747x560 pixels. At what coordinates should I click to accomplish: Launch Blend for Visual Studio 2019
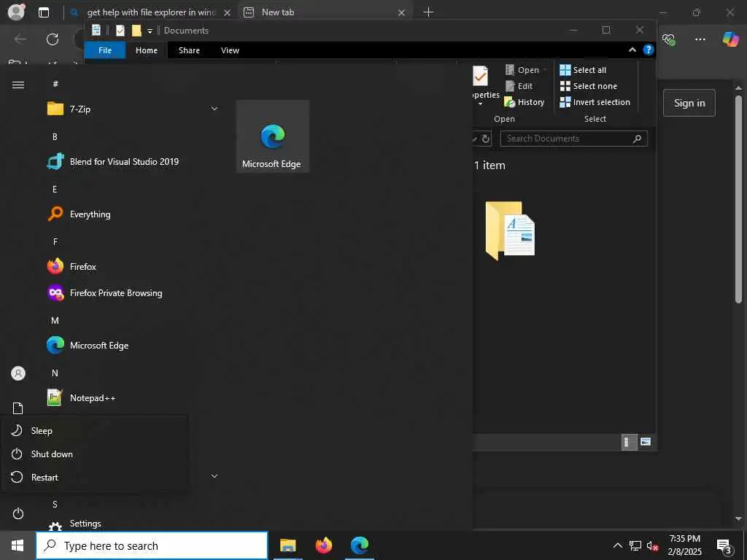133,161
